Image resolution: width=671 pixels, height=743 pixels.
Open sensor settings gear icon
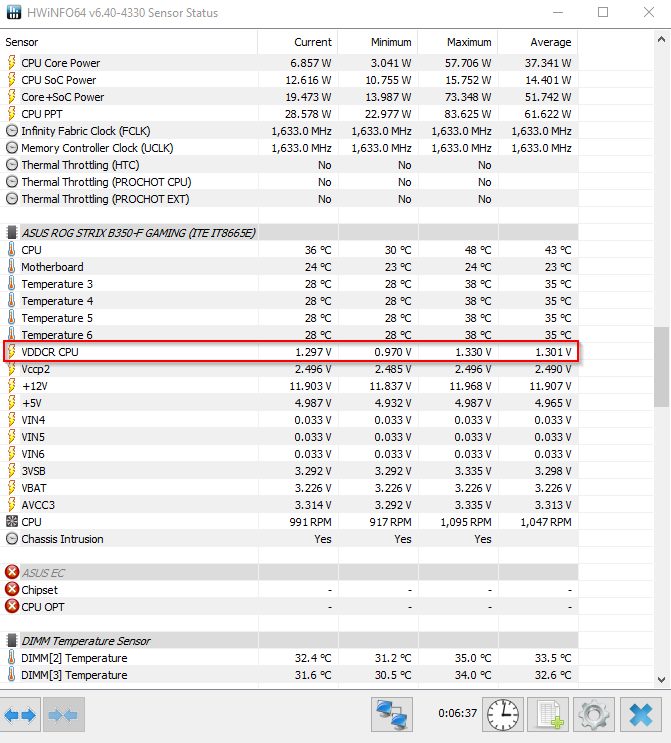pyautogui.click(x=594, y=715)
